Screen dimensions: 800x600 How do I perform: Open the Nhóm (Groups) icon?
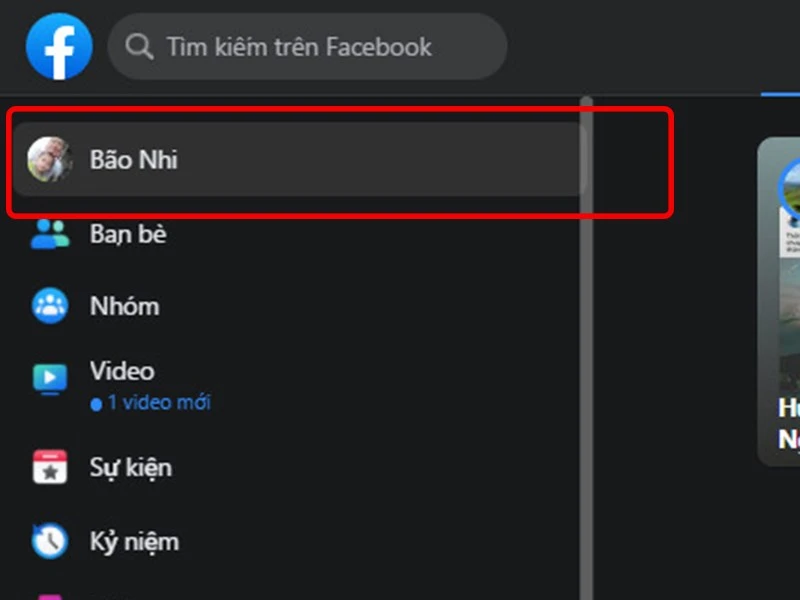[x=48, y=305]
